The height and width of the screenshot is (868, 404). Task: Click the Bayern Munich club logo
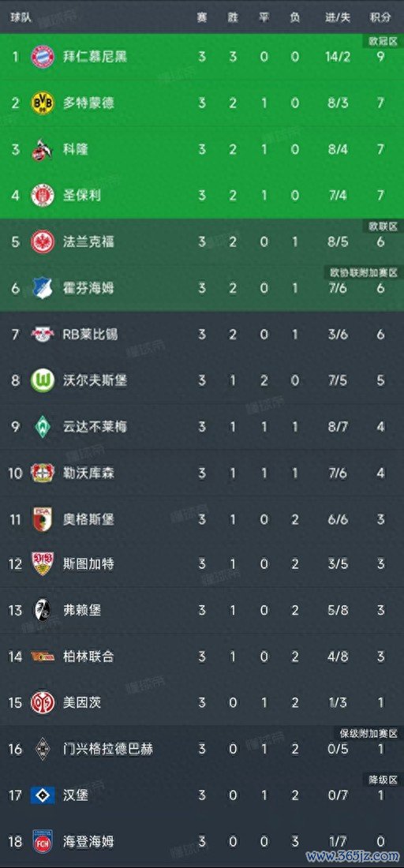coord(43,57)
